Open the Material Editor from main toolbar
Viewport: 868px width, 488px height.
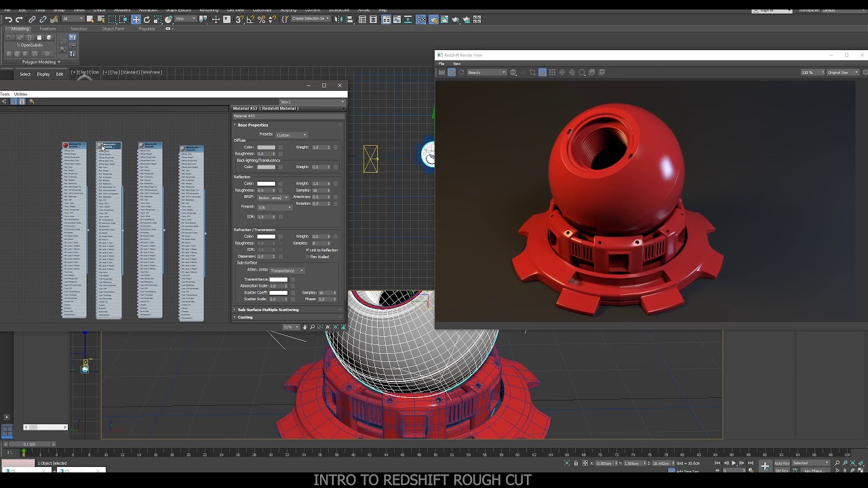click(420, 20)
